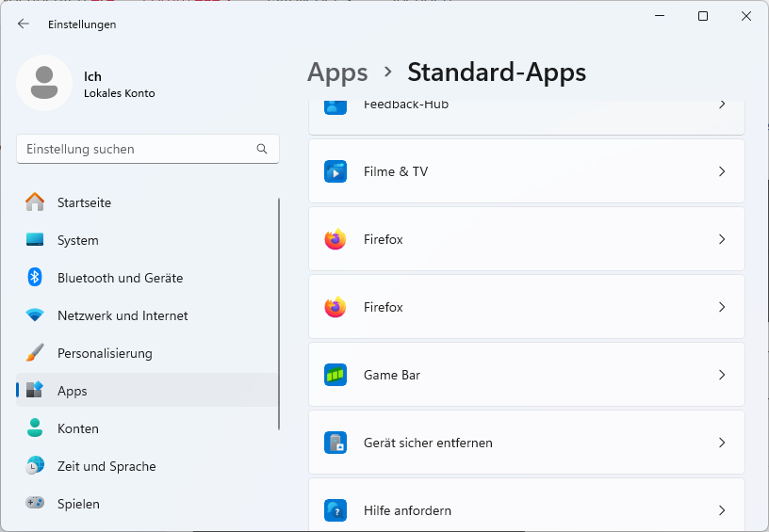Screen dimensions: 769x532
Task: Expand the Game Bar entry chevron
Action: [722, 375]
